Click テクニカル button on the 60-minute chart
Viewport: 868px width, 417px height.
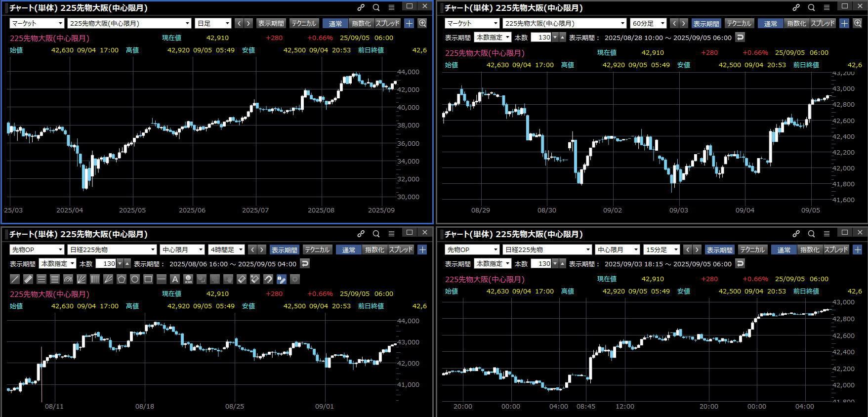(x=739, y=23)
